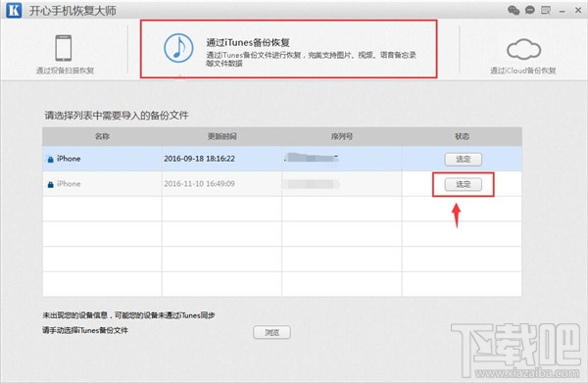Click serial number of 2016-09-18 backup
Image resolution: width=588 pixels, height=383 pixels.
312,158
